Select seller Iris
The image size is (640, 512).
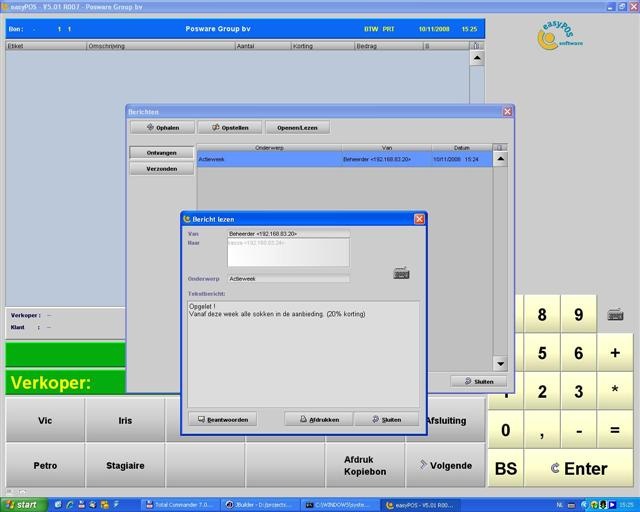point(125,420)
